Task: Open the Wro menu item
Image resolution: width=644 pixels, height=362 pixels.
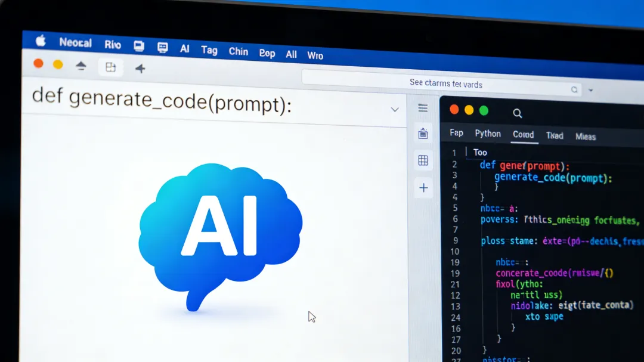Action: tap(315, 56)
